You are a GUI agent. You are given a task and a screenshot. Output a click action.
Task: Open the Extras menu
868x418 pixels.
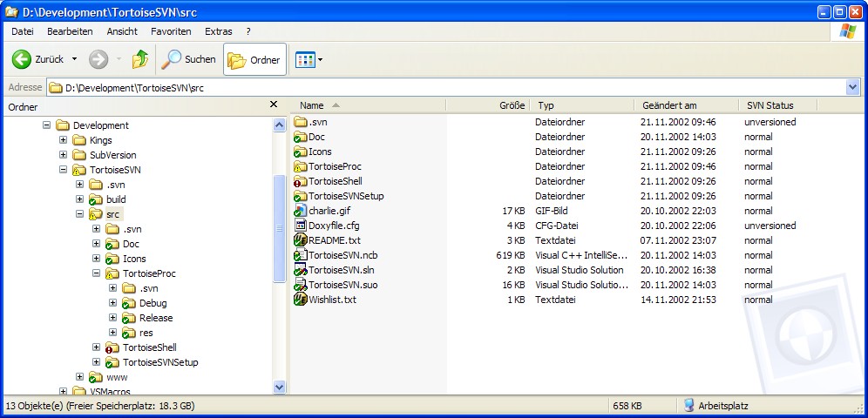(x=219, y=31)
